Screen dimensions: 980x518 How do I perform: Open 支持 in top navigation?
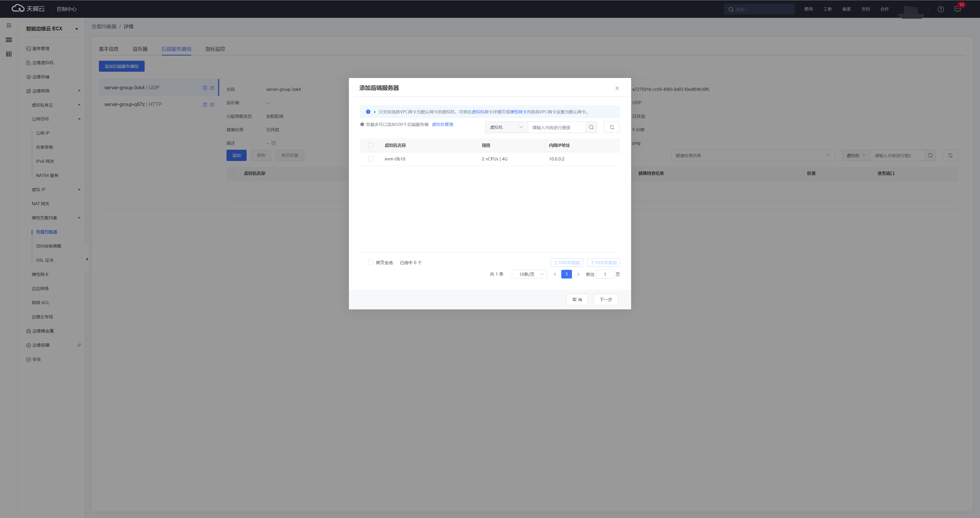(x=865, y=9)
